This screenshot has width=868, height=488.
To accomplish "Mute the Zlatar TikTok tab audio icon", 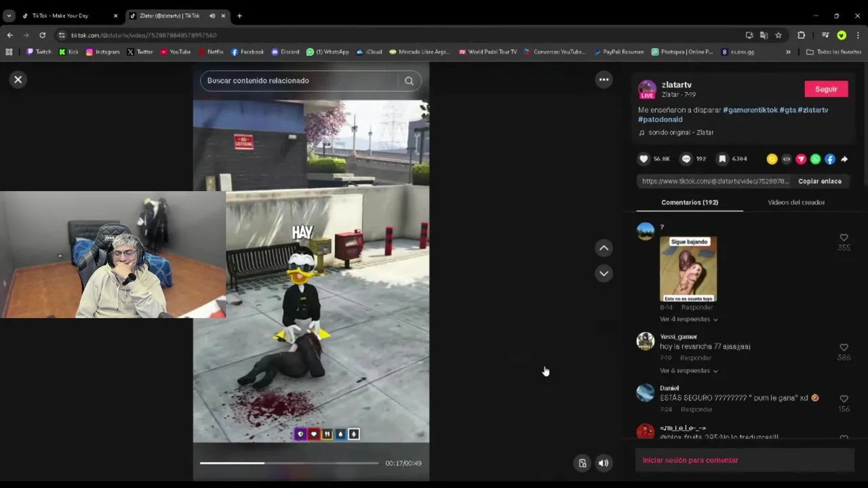I will point(212,16).
